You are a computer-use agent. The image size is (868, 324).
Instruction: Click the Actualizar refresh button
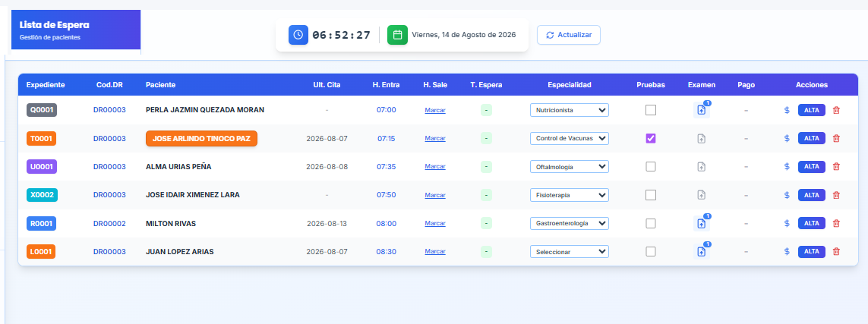click(x=569, y=35)
